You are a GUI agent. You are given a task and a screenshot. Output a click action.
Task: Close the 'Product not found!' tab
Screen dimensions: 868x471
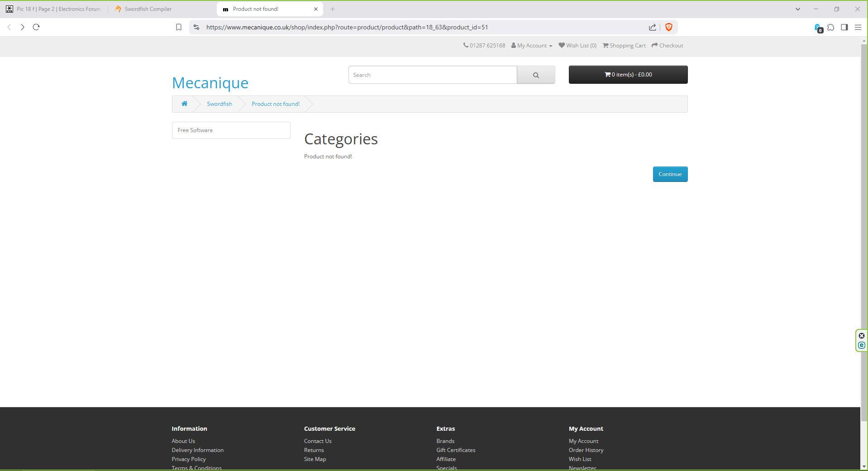[x=316, y=9]
